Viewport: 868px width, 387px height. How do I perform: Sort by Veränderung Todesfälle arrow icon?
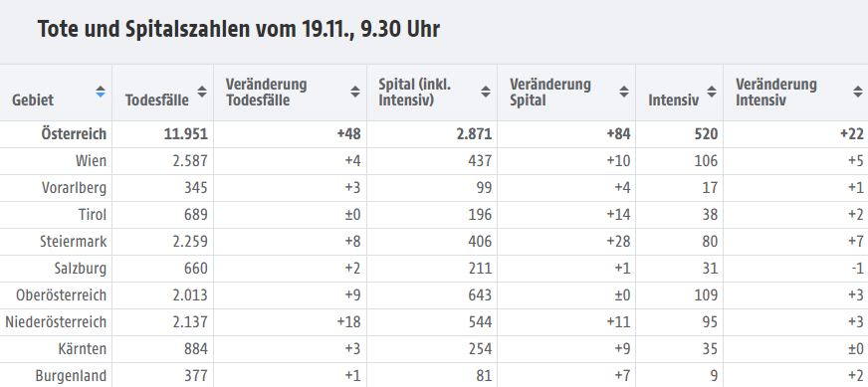pyautogui.click(x=355, y=92)
